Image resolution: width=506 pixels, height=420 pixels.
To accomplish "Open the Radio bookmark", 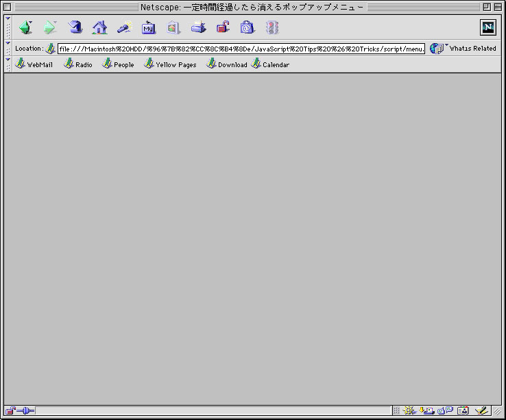I will pos(77,64).
